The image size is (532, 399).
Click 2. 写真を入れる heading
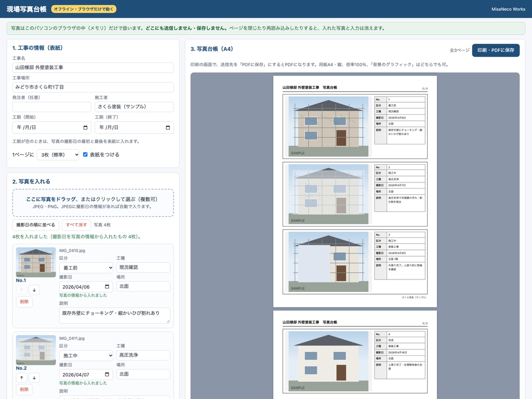31,181
